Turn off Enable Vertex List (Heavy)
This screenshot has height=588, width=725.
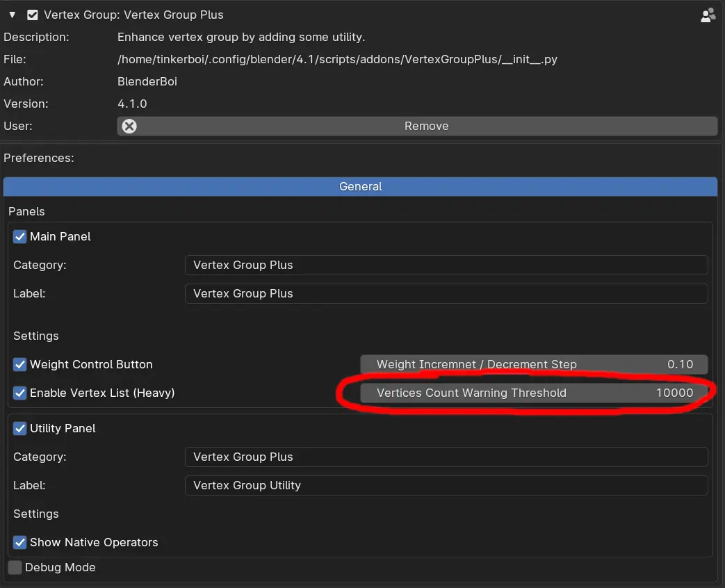tap(19, 393)
